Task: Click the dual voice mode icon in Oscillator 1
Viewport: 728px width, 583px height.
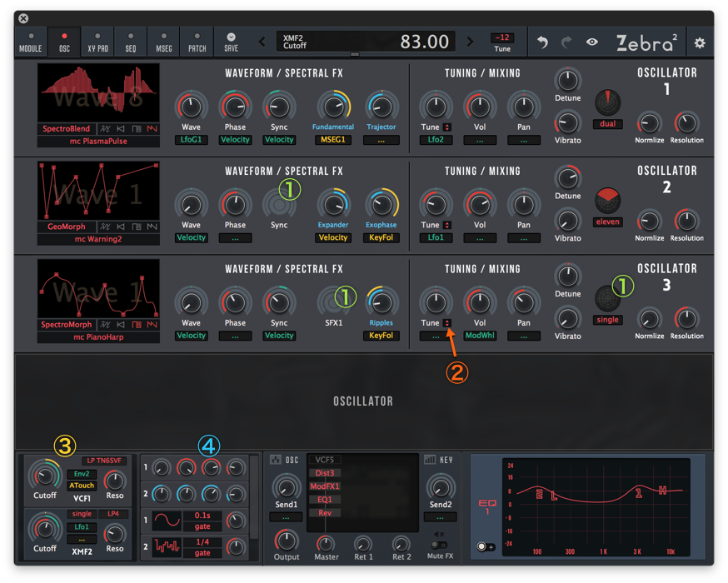Action: point(607,102)
